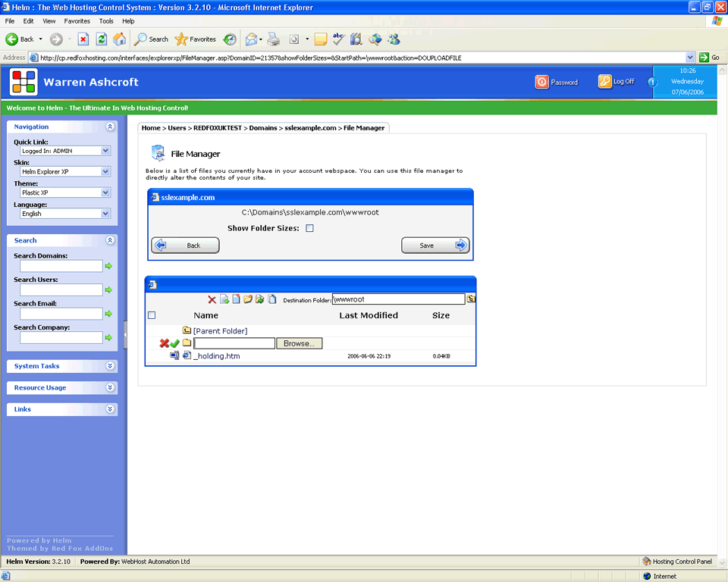Screen dimensions: 728x582
Task: Go to browser Home page icon
Action: 119,39
